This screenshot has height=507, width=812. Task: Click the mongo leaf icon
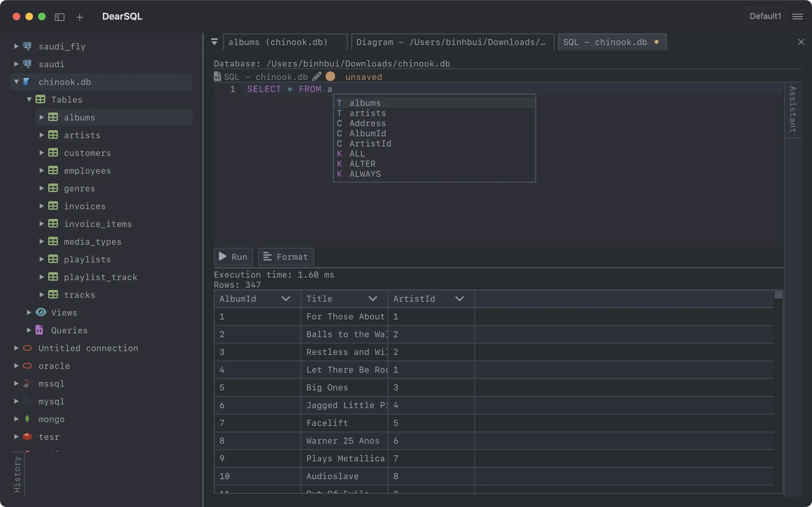click(28, 419)
